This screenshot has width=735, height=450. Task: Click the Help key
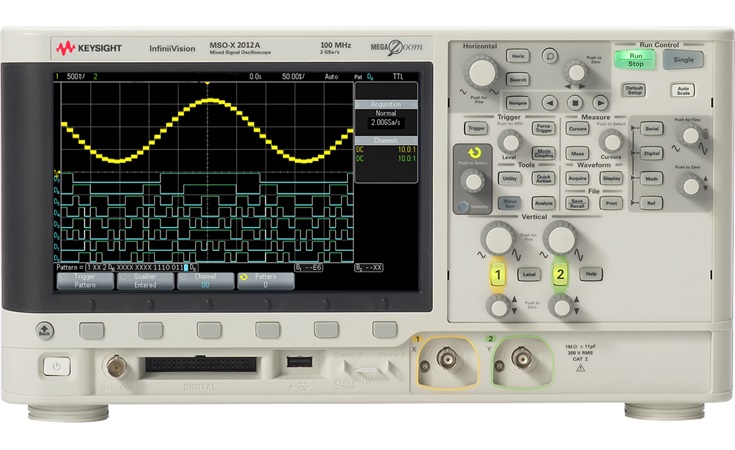click(x=591, y=274)
